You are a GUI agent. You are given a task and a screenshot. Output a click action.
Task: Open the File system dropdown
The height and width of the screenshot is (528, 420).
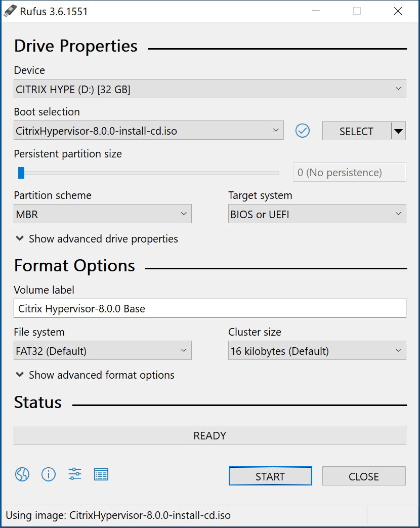[x=102, y=351]
